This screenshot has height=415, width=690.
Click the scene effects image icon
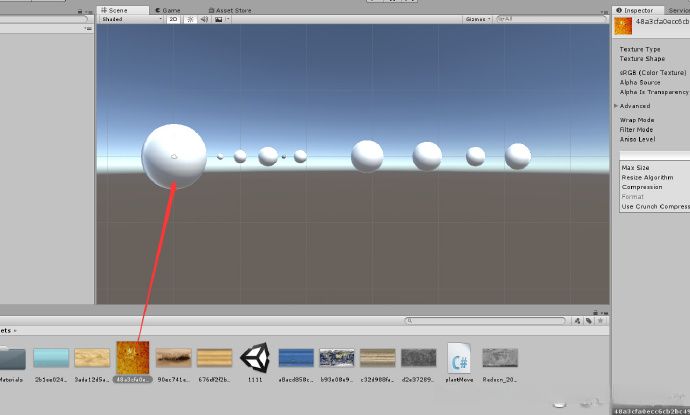[218, 19]
